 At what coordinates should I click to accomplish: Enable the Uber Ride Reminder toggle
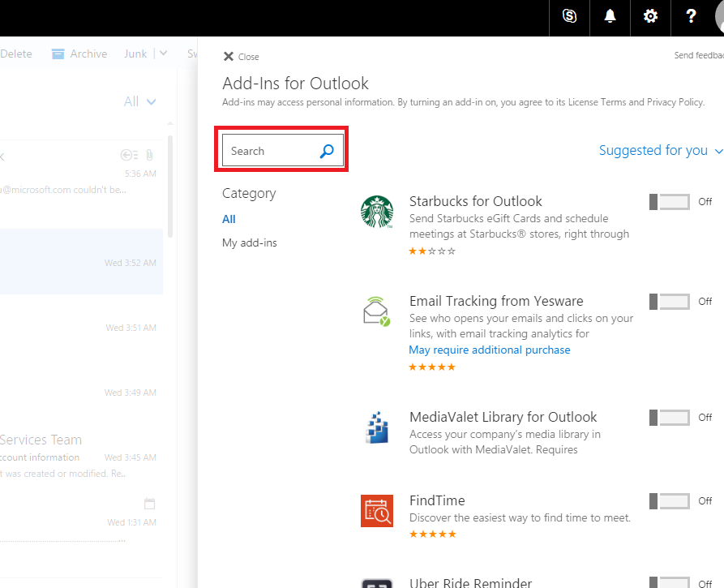pos(670,582)
